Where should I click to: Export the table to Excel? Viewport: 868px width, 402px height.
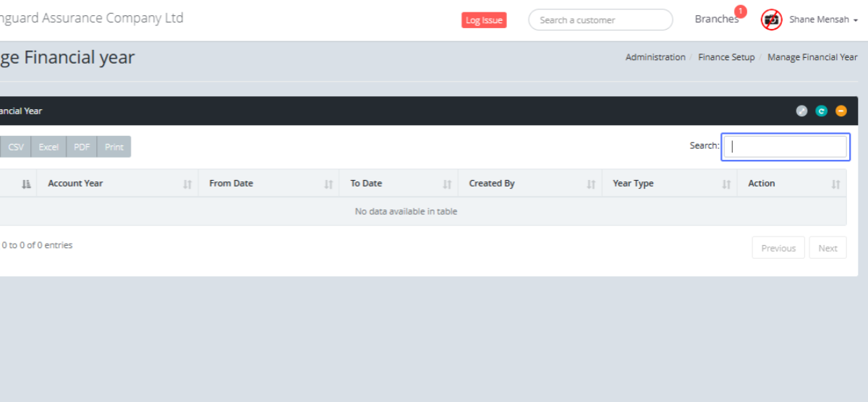pyautogui.click(x=48, y=147)
